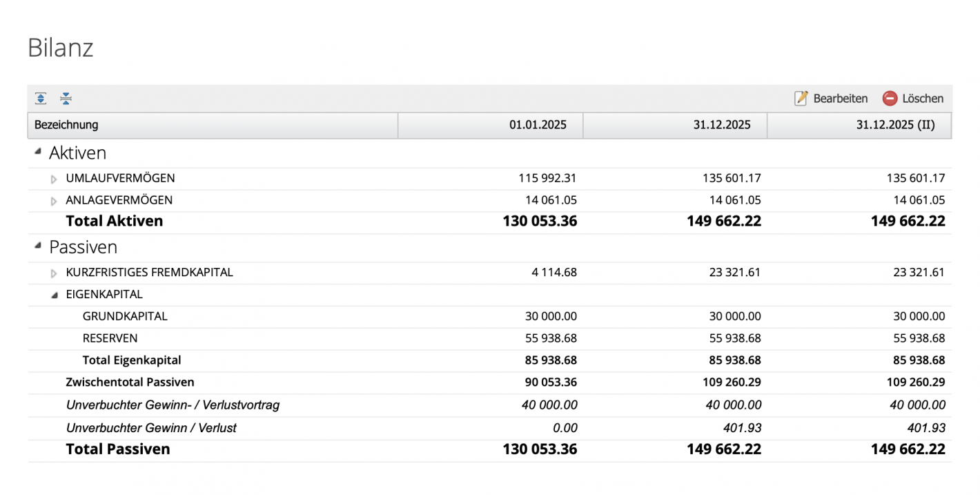Image resolution: width=980 pixels, height=495 pixels.
Task: Expand the ANLAGEVERMÖGEN row
Action: tap(54, 202)
